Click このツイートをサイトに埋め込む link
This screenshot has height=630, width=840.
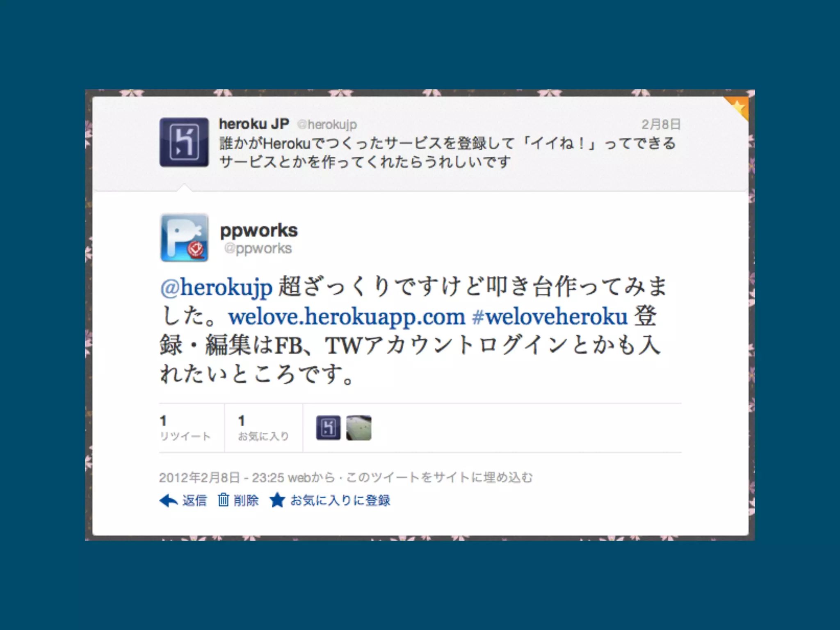coord(439,477)
